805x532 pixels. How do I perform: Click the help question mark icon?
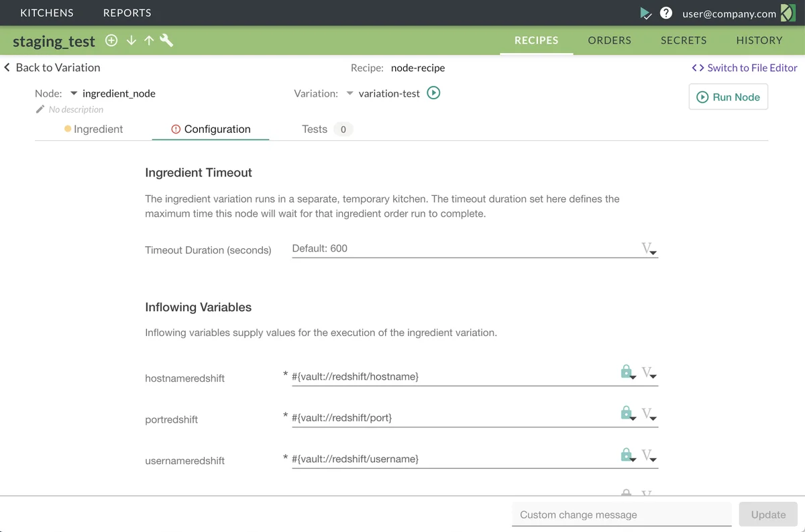[665, 13]
